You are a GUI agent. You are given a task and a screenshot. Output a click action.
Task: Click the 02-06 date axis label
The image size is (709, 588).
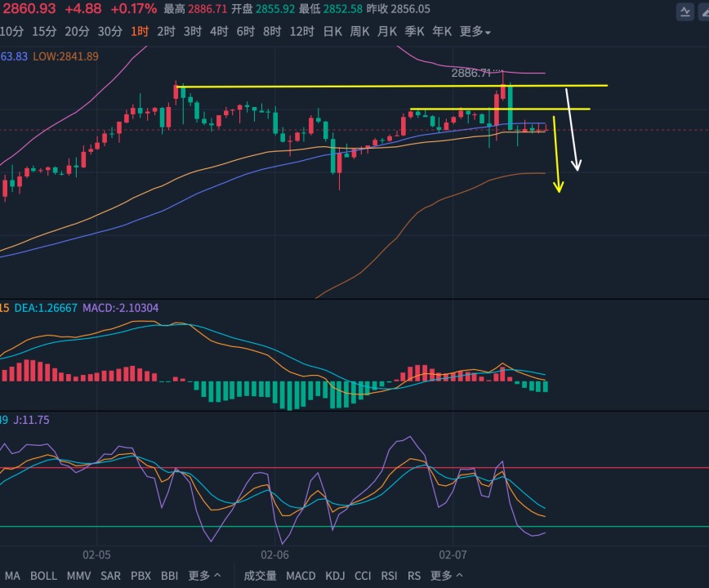[274, 555]
